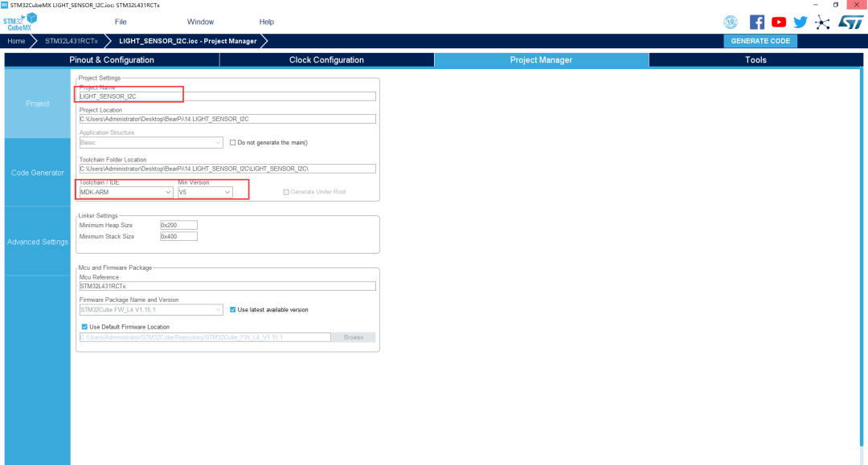Open the Application Structure Basic dropdown
Image resolution: width=868 pixels, height=465 pixels.
(x=151, y=143)
